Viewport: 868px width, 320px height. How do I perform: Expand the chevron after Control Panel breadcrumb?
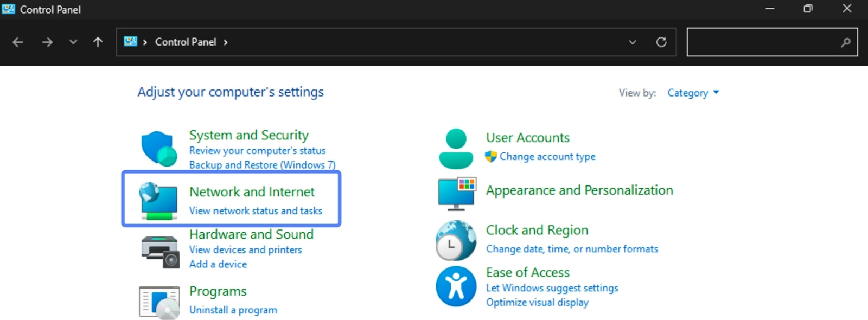pyautogui.click(x=226, y=42)
